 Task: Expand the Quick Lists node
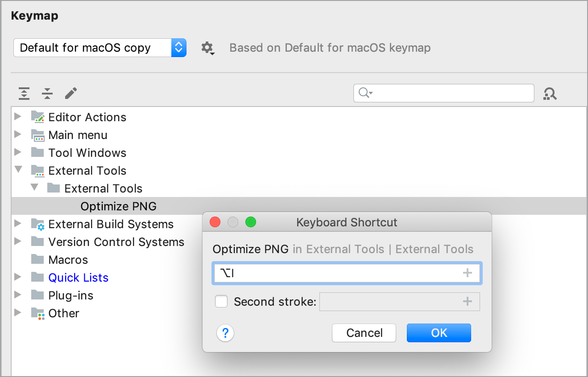(x=18, y=277)
